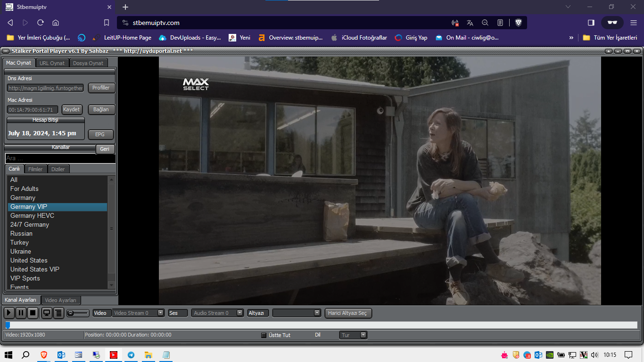Click the Harici Altyazı Seç button
This screenshot has width=644, height=362.
click(348, 313)
